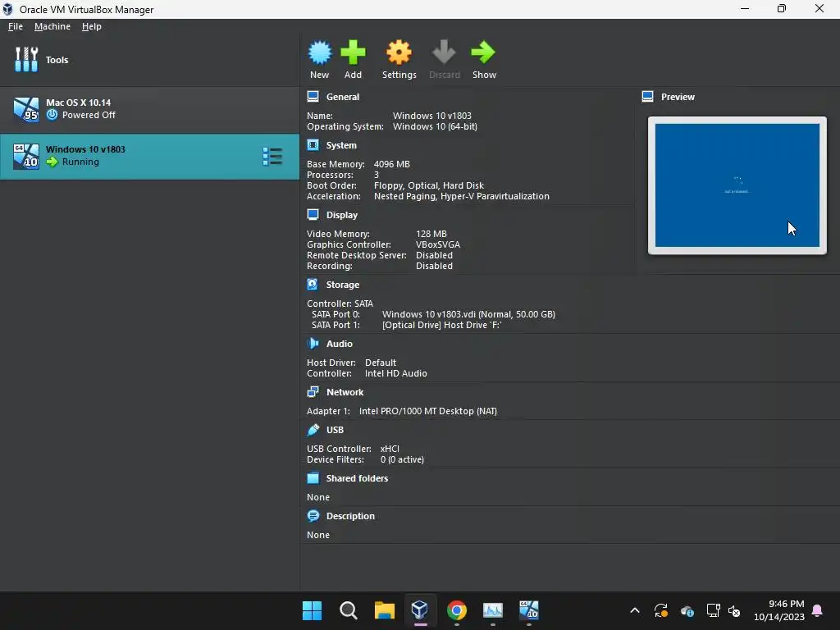This screenshot has width=840, height=630.
Task: Open the Help menu
Action: [x=92, y=26]
